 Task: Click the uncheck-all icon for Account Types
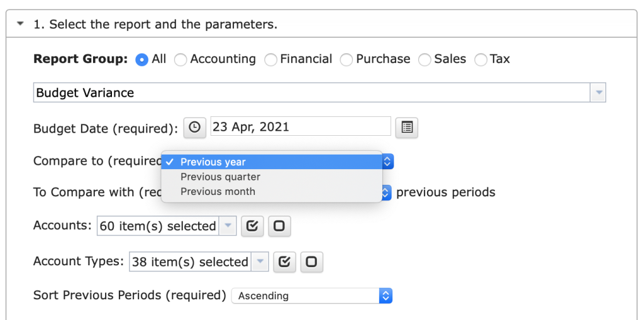pyautogui.click(x=312, y=262)
